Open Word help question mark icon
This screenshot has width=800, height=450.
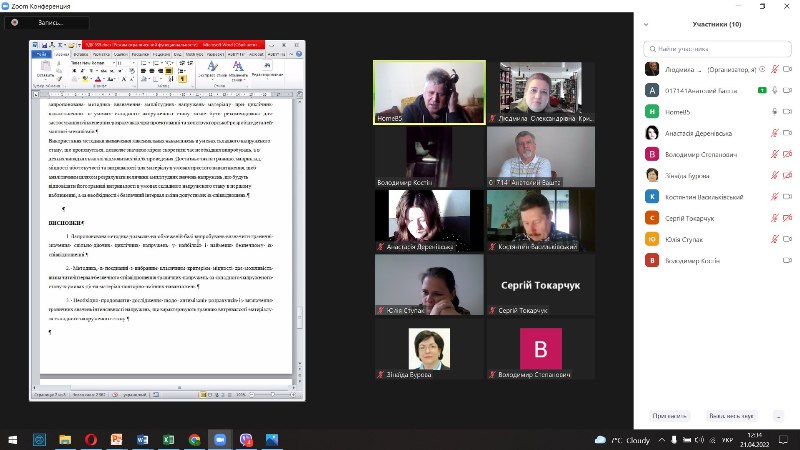coord(299,54)
